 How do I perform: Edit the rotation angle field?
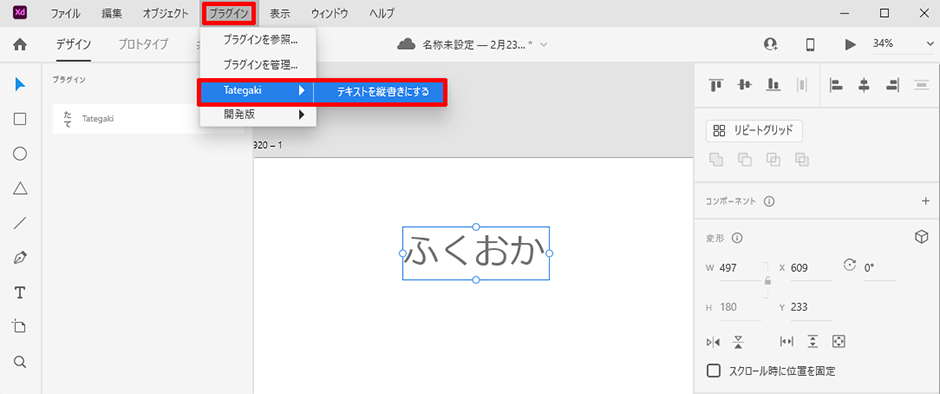[879, 268]
